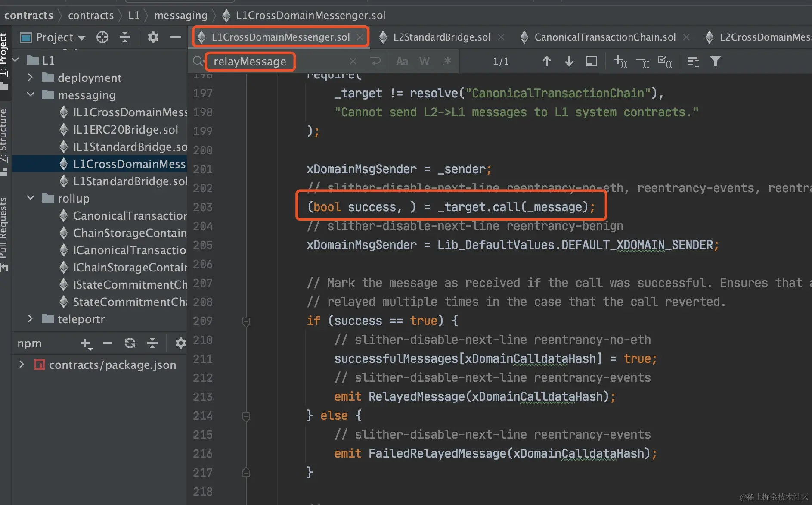Viewport: 812px width, 505px height.
Task: Locate current file in Project tree
Action: [x=102, y=37]
